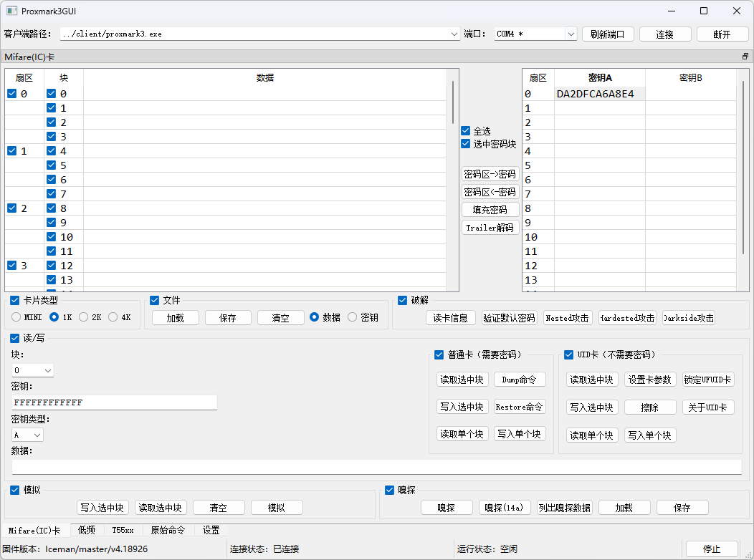Click the Restore命令 button
This screenshot has width=754, height=560.
click(x=520, y=407)
